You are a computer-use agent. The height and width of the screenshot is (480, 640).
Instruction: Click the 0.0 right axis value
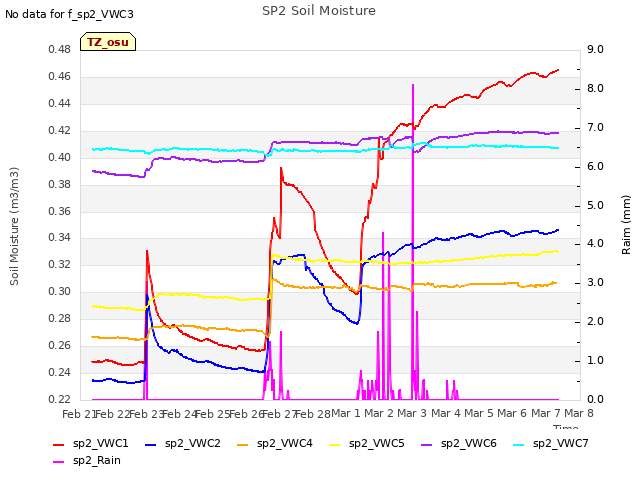[595, 400]
